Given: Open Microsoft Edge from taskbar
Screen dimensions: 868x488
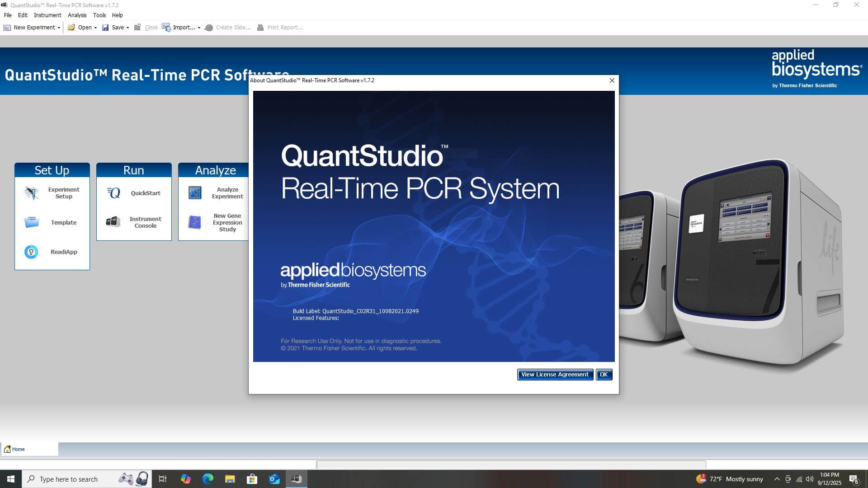Looking at the screenshot, I should coord(208,479).
